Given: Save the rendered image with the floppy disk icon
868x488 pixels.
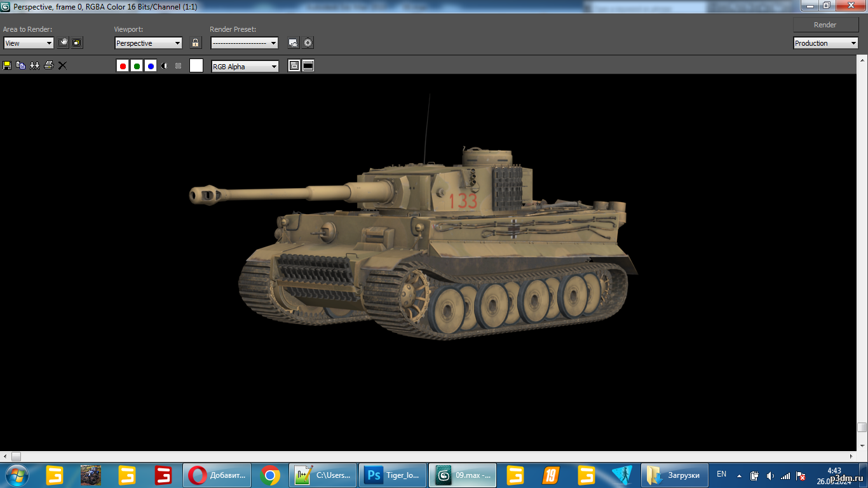Looking at the screenshot, I should (7, 65).
